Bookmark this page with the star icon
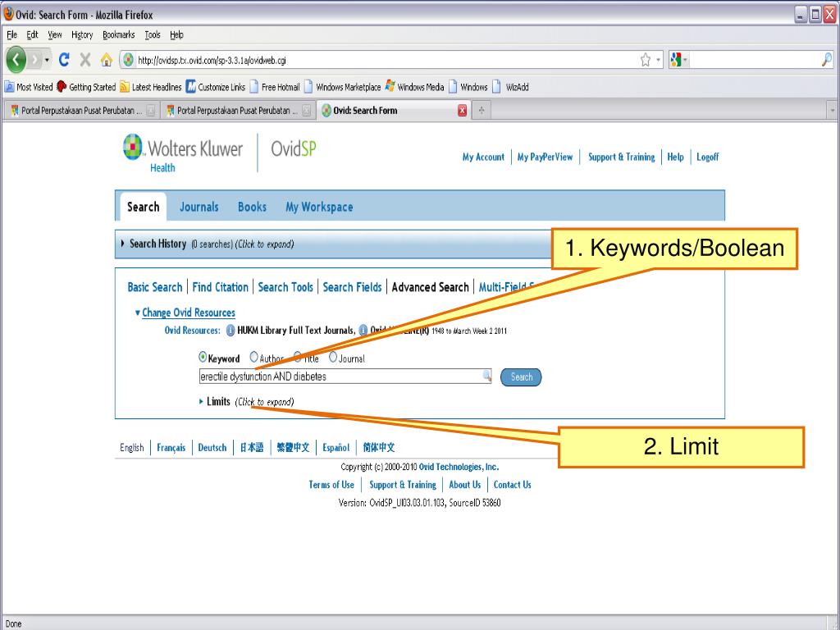Image resolution: width=840 pixels, height=630 pixels. tap(646, 60)
